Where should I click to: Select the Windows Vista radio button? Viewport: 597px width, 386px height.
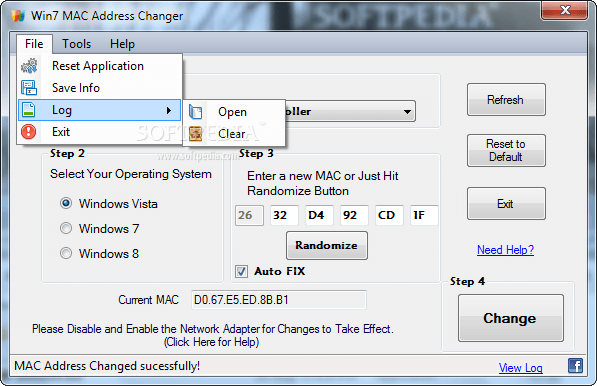pos(66,203)
